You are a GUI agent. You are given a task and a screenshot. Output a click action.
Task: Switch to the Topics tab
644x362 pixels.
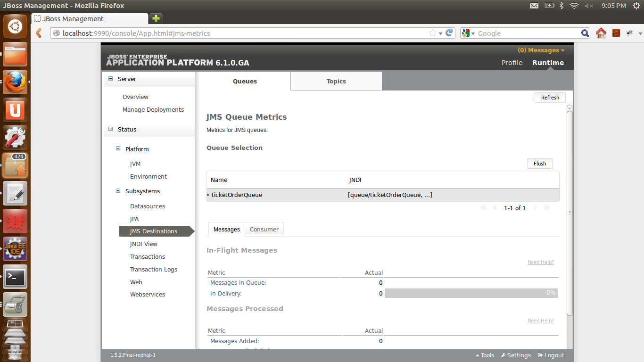click(336, 81)
